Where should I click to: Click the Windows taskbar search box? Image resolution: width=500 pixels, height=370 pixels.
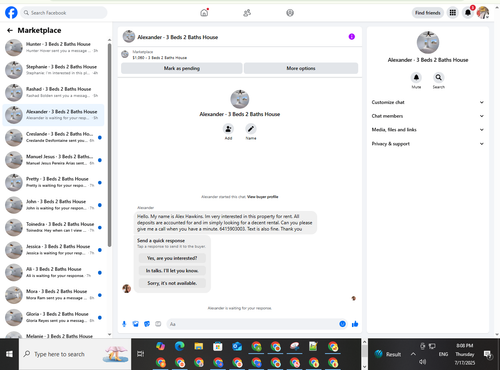pos(75,354)
